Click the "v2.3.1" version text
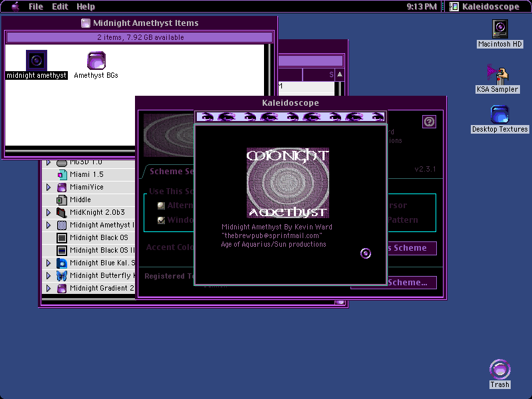This screenshot has height=399, width=532. coord(425,169)
